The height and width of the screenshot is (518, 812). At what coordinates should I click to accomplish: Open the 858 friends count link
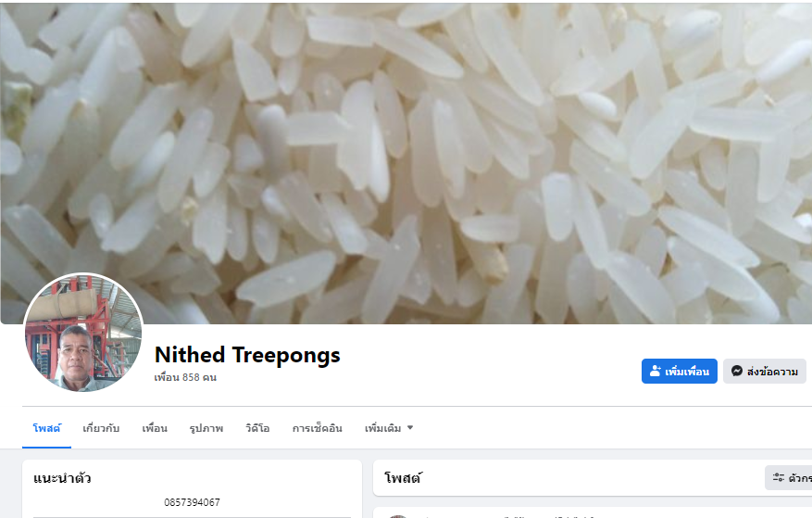185,377
